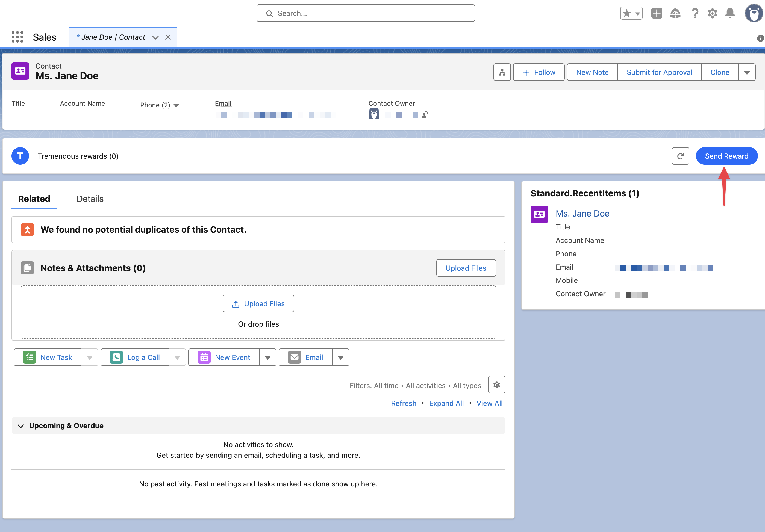The height and width of the screenshot is (532, 765).
Task: Click the Send Reward button
Action: (x=726, y=156)
